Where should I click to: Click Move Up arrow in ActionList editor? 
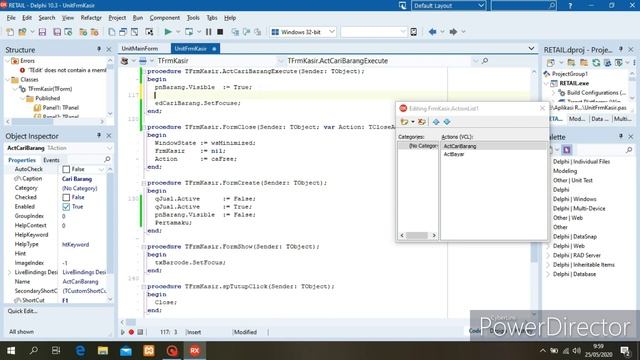(x=436, y=122)
